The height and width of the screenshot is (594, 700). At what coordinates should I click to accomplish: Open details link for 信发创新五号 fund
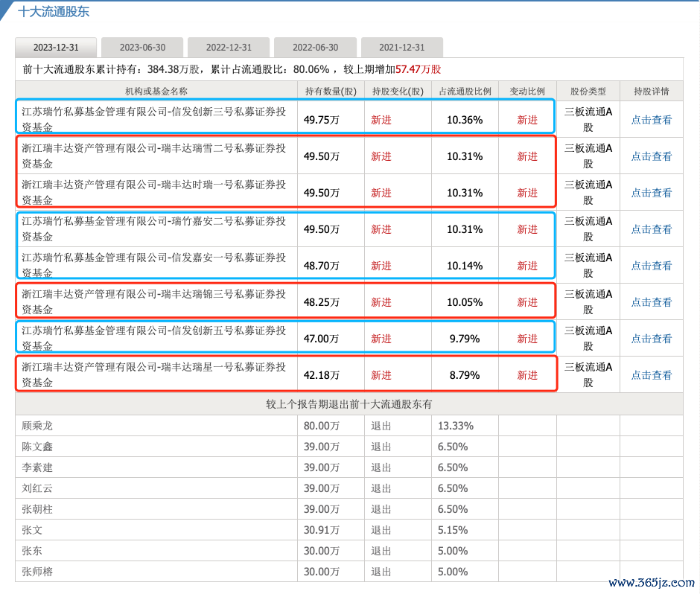(652, 339)
